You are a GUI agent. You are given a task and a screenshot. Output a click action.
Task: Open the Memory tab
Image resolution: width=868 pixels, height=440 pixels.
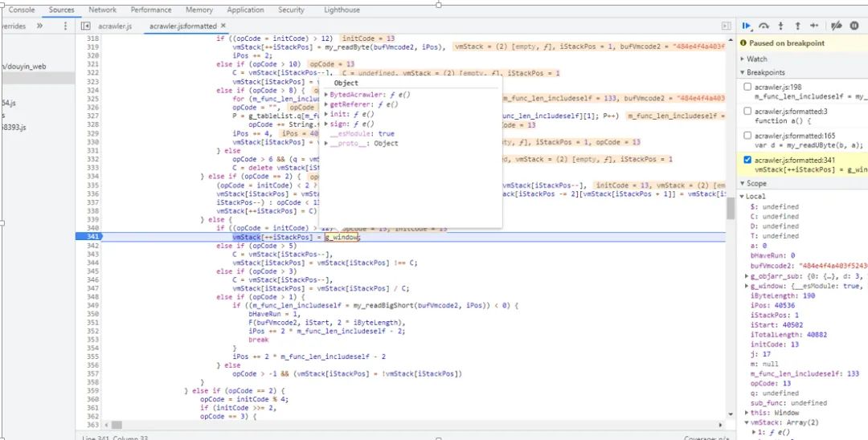199,10
